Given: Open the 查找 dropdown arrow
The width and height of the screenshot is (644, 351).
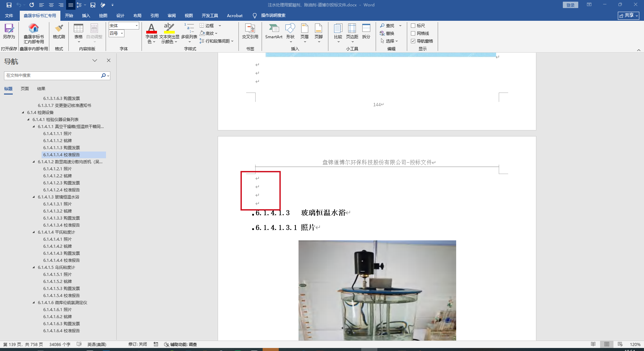Looking at the screenshot, I should pos(400,25).
